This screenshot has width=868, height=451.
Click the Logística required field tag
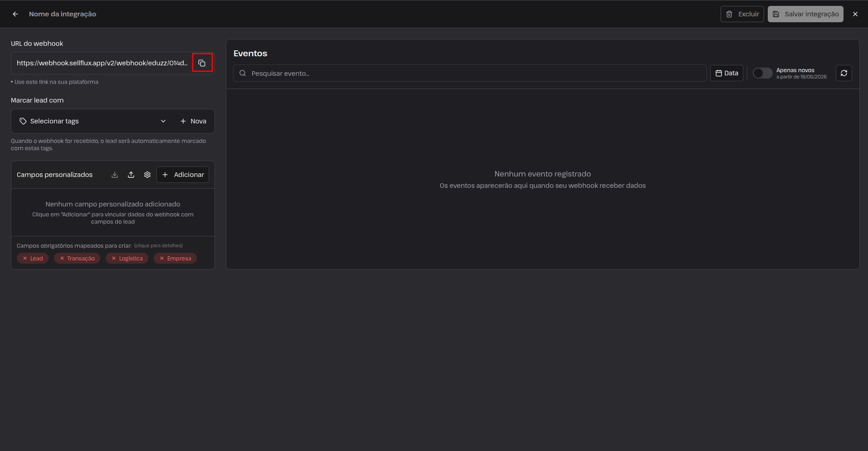(x=127, y=258)
